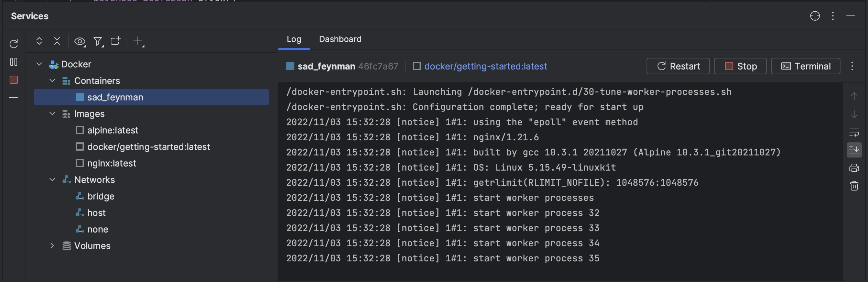The image size is (868, 282).
Task: Click the print log icon
Action: click(854, 168)
